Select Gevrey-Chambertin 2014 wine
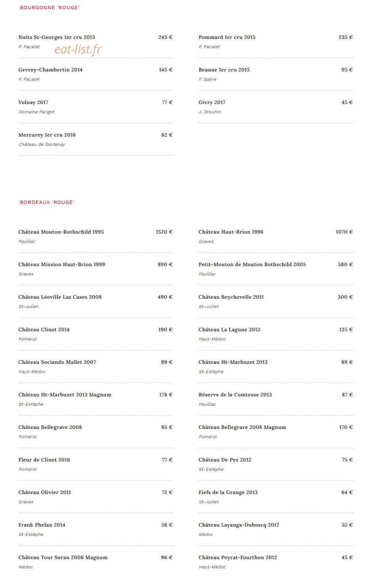The image size is (392, 578). 50,70
